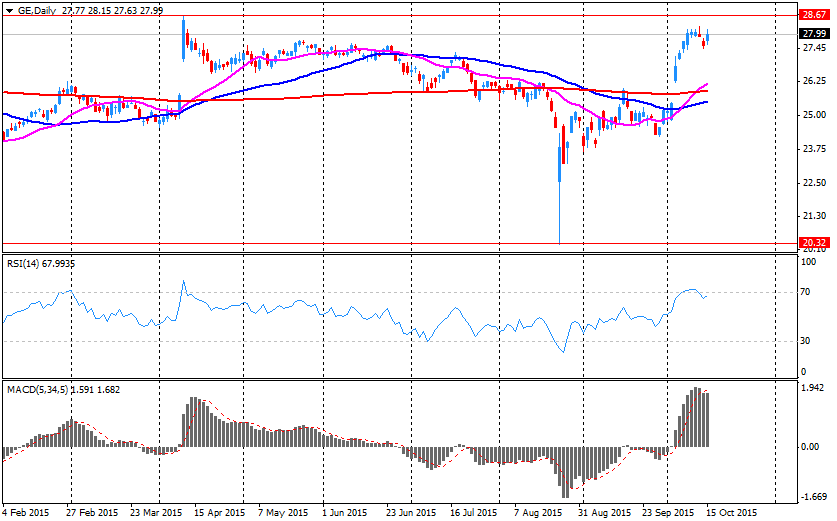Click the 21.30 price scale value
This screenshot has height=521, width=837.
click(x=814, y=216)
